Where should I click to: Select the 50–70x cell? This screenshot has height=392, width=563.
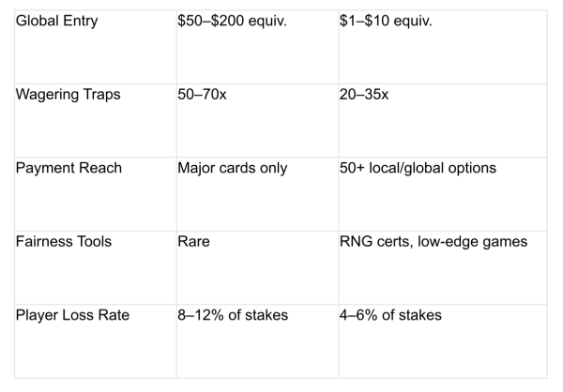[257, 121]
